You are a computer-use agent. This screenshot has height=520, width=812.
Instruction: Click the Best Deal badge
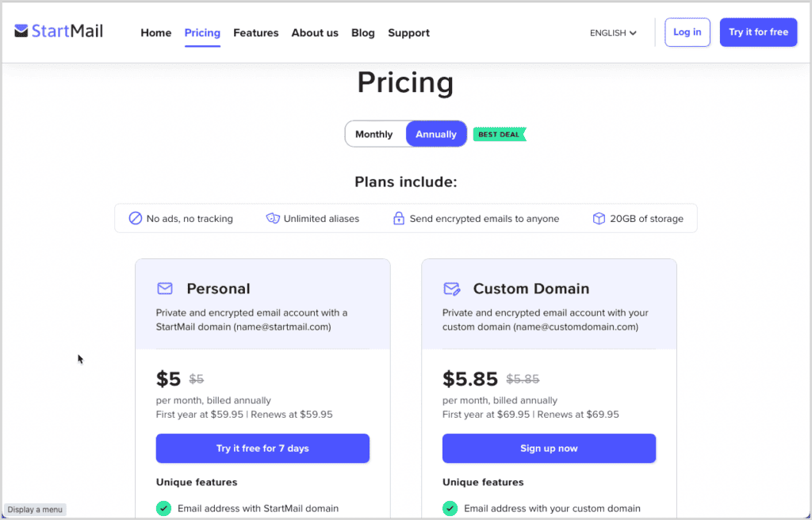(x=499, y=134)
